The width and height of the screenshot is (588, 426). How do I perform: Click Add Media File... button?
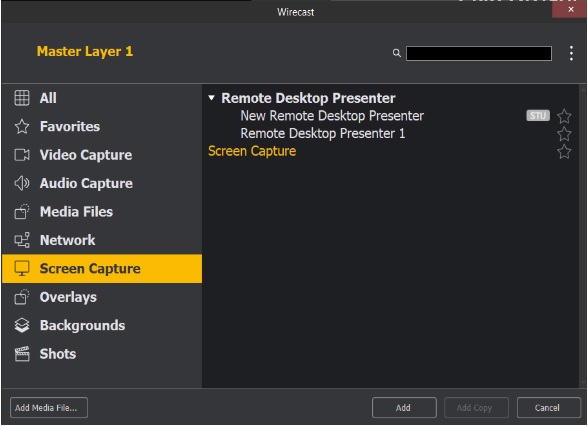[49, 407]
